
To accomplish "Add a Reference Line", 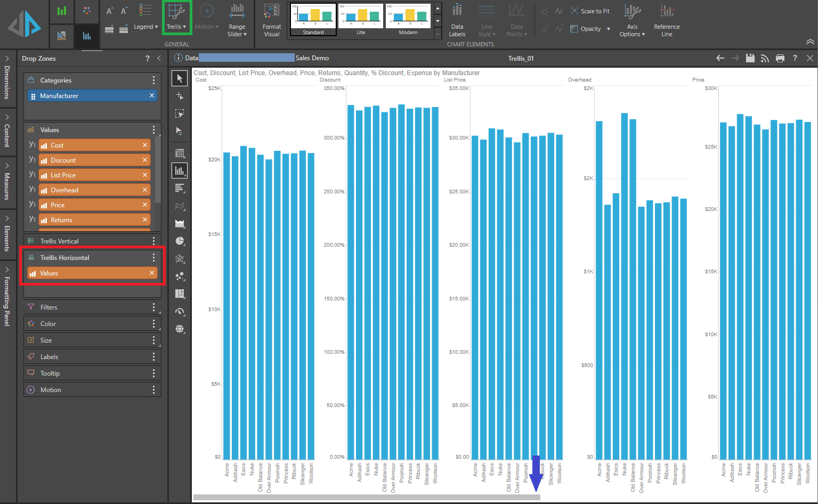I will coord(666,21).
